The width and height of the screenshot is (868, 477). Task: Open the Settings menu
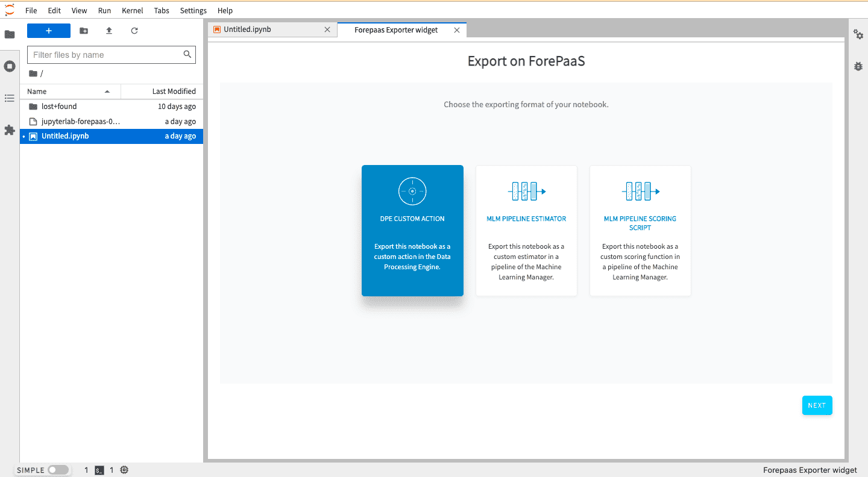[193, 11]
